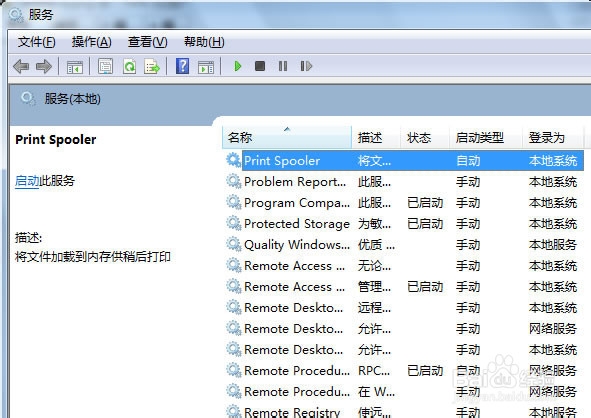Select the Quality Windows... service row
The height and width of the screenshot is (418, 591).
pos(404,245)
